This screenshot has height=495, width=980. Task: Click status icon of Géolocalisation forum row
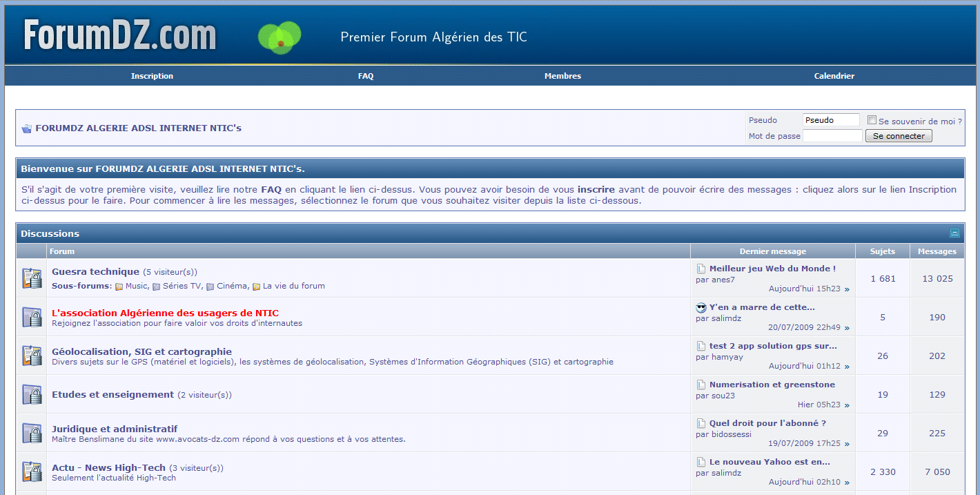point(32,356)
